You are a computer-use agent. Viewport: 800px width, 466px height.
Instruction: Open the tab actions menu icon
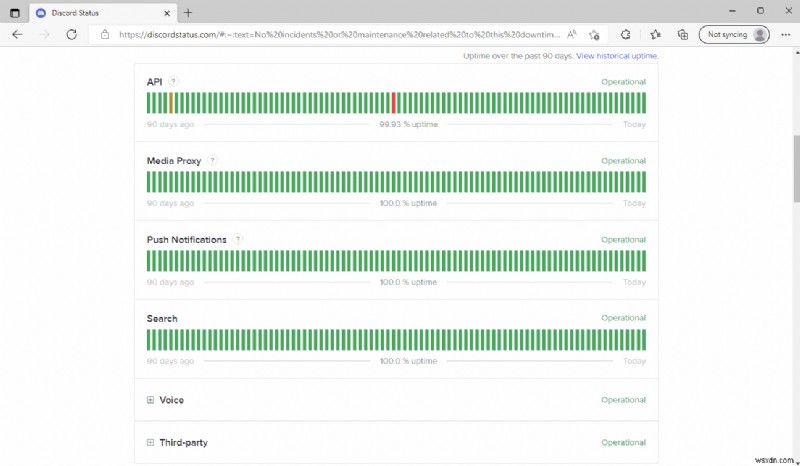(15, 13)
